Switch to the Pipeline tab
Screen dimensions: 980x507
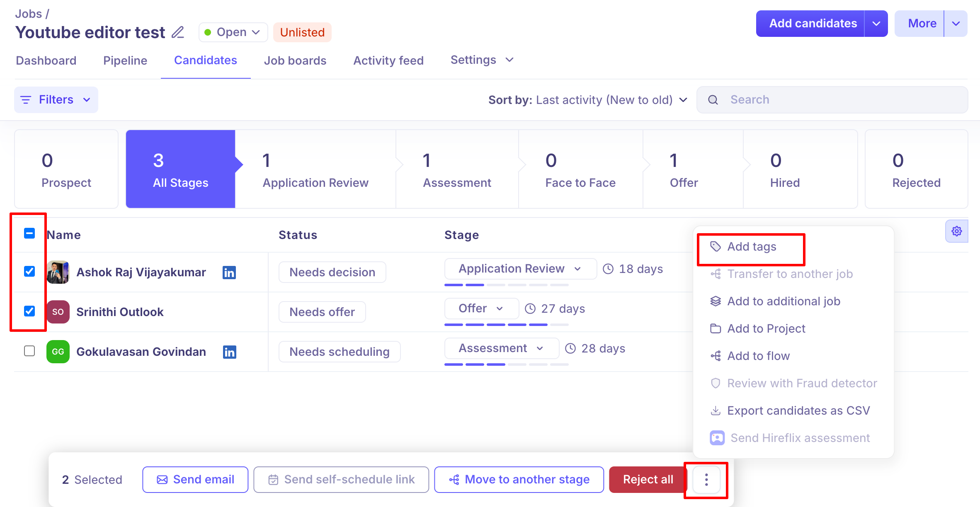[x=125, y=60]
